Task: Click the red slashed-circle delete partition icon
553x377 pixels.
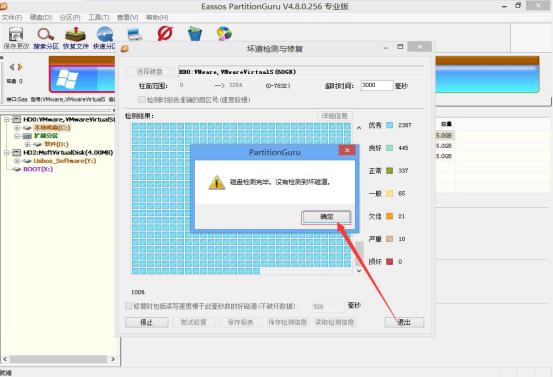Action: (165, 34)
